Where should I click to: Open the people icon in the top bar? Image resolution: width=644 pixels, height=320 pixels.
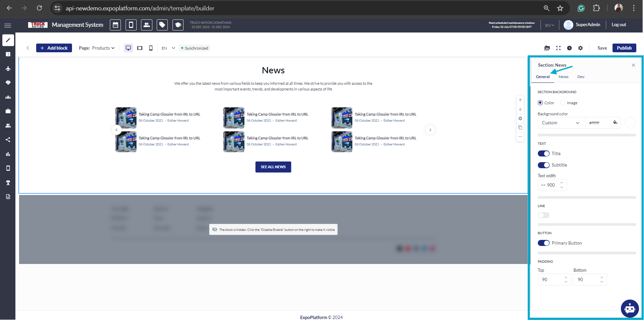click(x=147, y=25)
